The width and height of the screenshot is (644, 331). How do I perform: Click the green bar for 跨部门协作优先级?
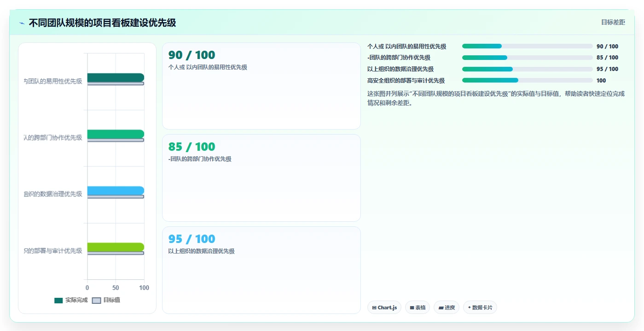coord(116,134)
